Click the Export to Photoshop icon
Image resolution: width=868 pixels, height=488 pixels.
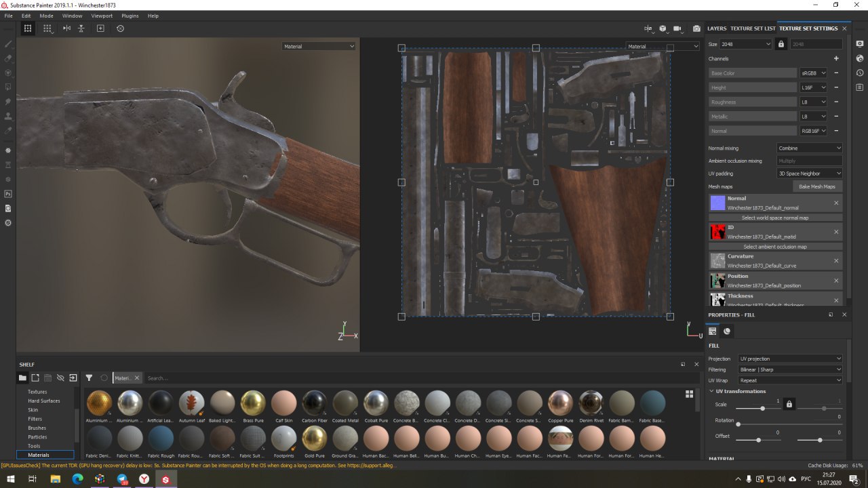tap(9, 194)
